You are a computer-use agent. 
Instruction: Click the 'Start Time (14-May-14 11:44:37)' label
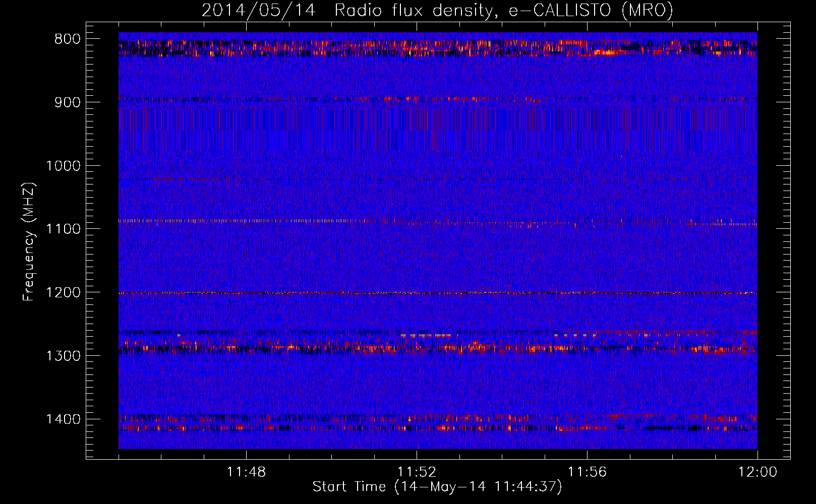pyautogui.click(x=437, y=487)
